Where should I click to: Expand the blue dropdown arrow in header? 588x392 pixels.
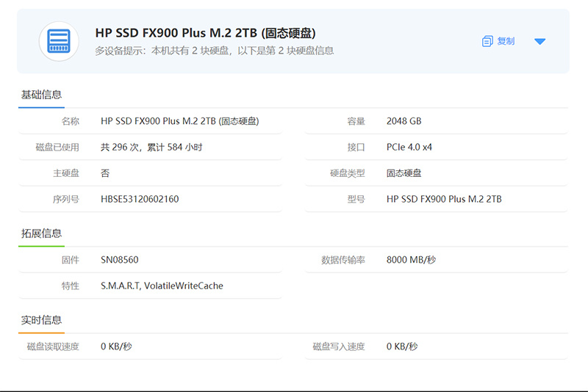(539, 41)
